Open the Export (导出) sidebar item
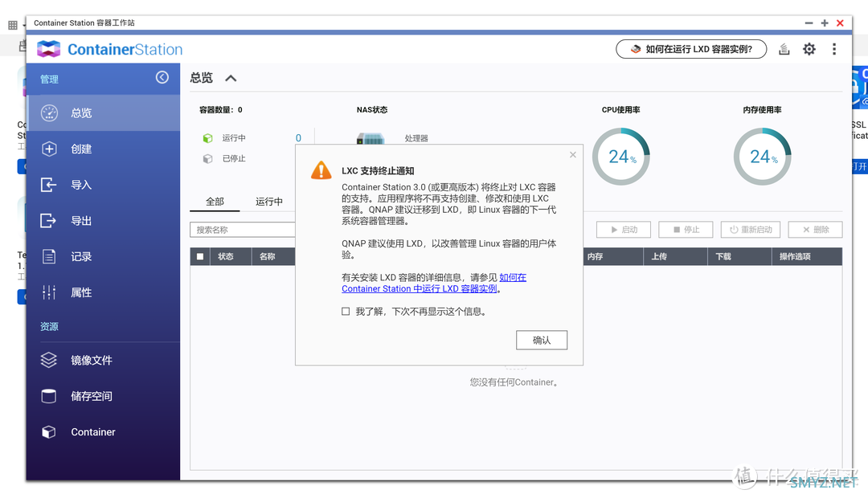868x498 pixels. coord(103,221)
